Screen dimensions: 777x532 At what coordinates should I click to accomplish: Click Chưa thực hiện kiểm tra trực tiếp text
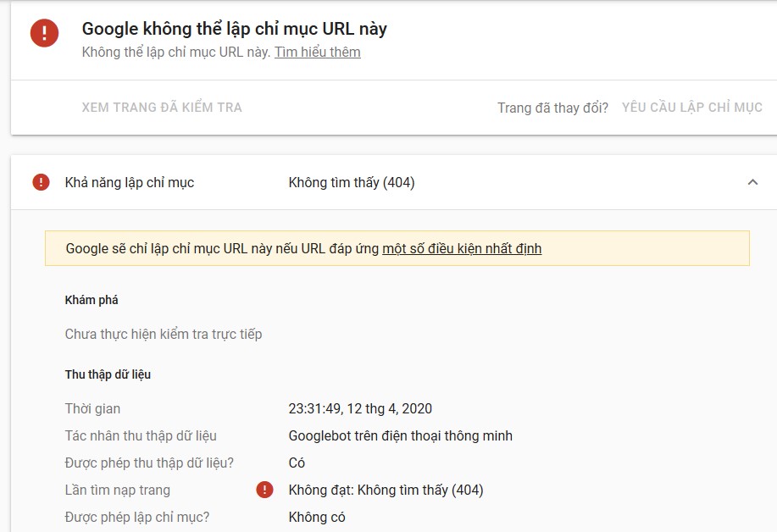coord(164,335)
